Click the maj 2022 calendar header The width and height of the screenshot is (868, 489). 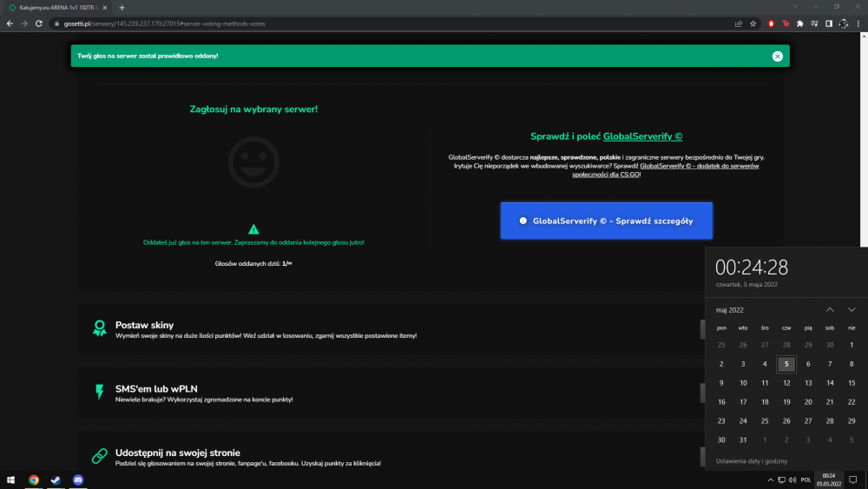730,310
